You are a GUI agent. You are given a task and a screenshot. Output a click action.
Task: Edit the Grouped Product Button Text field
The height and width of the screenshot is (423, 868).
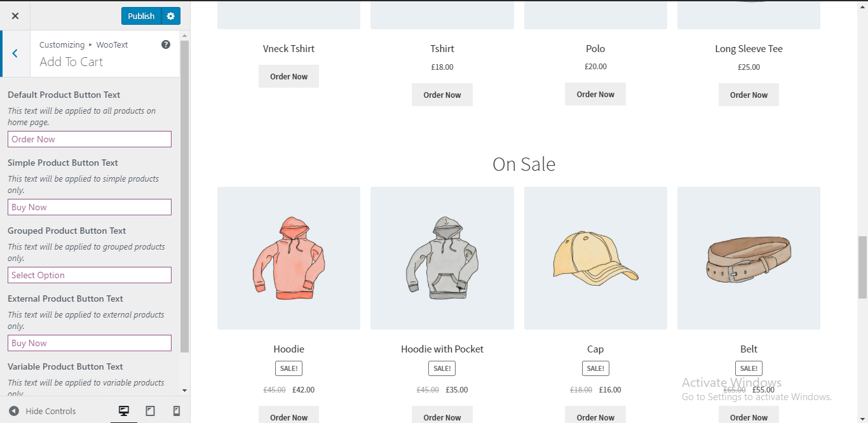90,275
